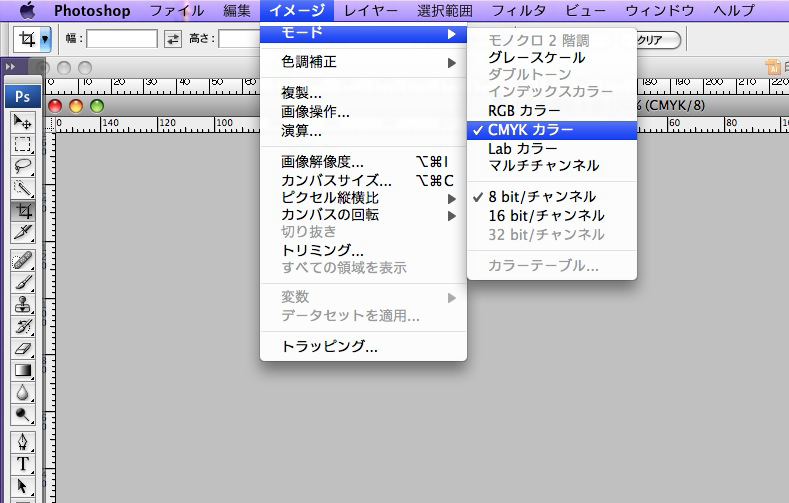This screenshot has height=503, width=789.
Task: Select the Clone Stamp tool
Action: [23, 304]
